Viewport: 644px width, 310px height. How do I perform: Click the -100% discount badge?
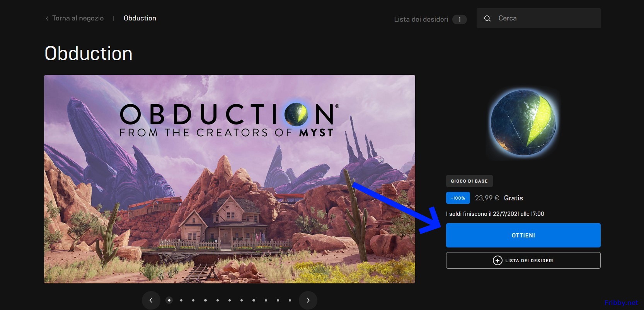(x=458, y=198)
